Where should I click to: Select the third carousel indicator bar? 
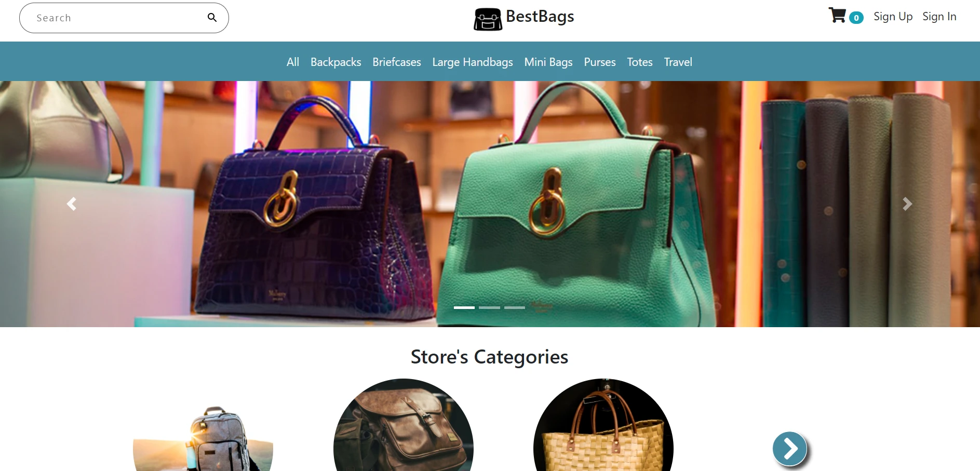point(515,307)
